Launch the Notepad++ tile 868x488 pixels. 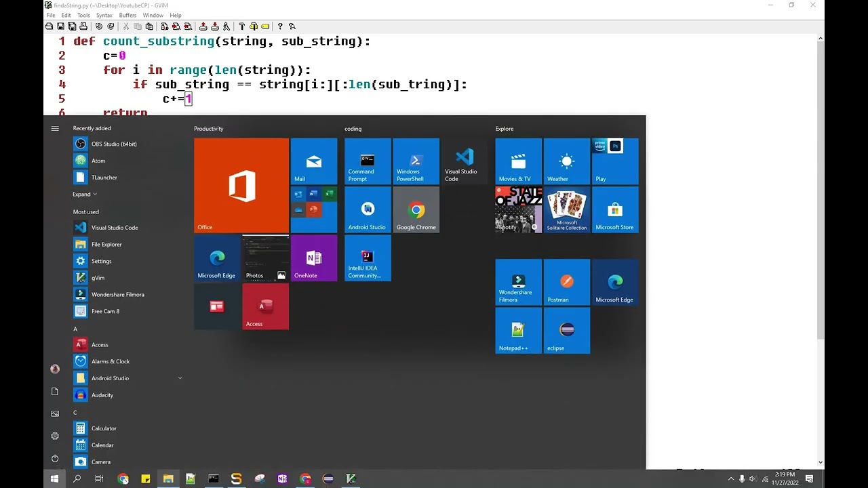coord(519,331)
